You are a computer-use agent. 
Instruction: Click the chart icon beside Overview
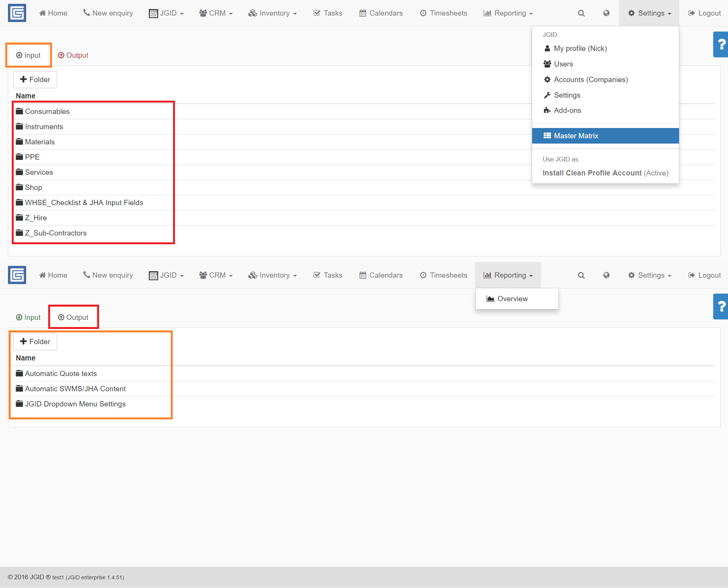click(490, 299)
